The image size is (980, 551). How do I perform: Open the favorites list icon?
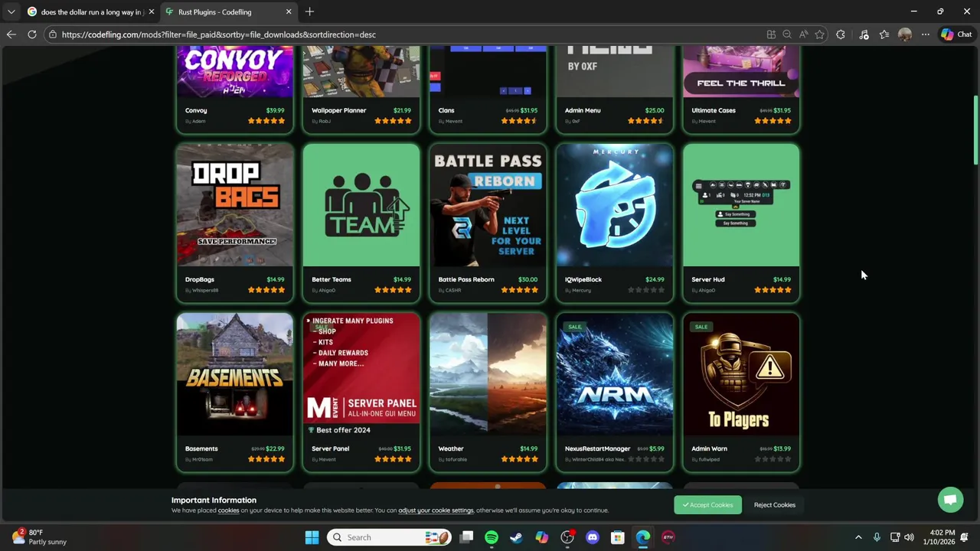pos(884,34)
